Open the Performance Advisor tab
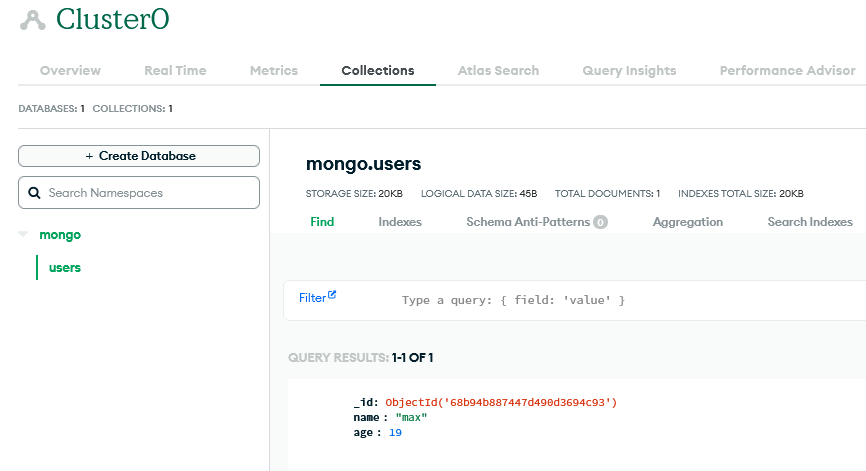The height and width of the screenshot is (471, 866). pos(788,71)
